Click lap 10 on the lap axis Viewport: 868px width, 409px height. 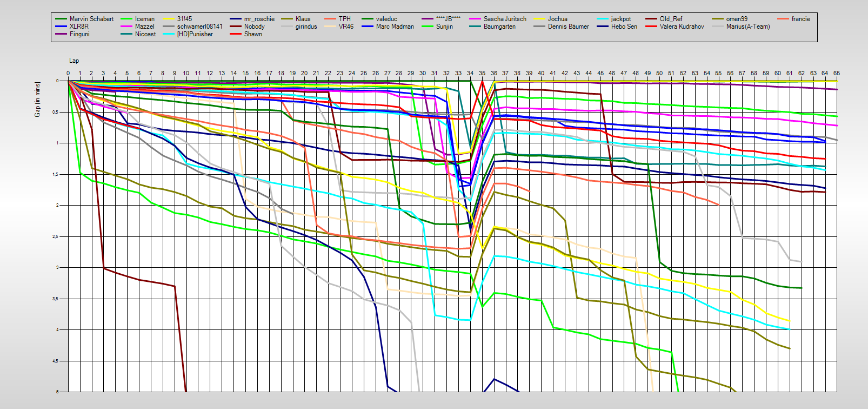coord(186,73)
